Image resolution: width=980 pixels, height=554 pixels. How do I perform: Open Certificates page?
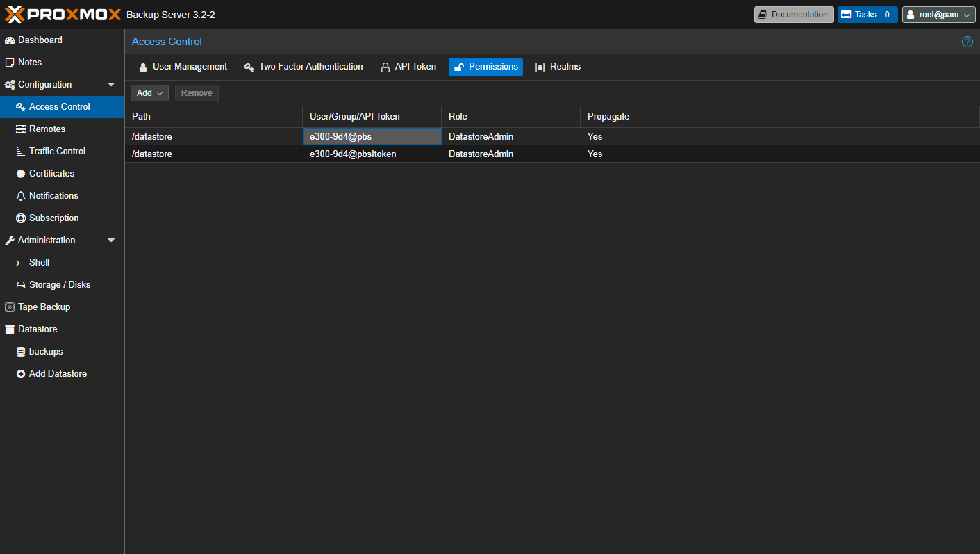[x=62, y=174]
